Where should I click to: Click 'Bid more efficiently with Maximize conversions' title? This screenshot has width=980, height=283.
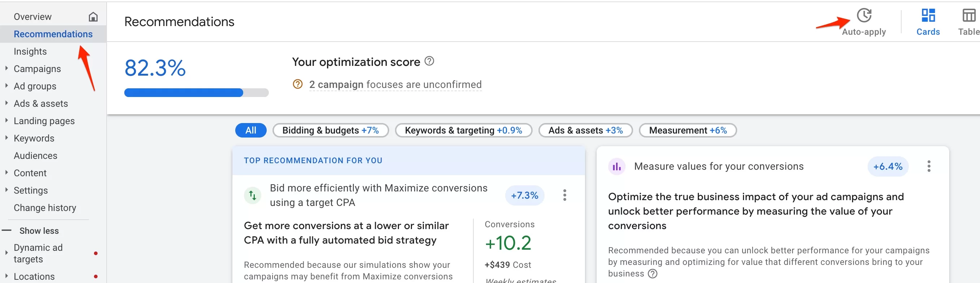click(379, 195)
